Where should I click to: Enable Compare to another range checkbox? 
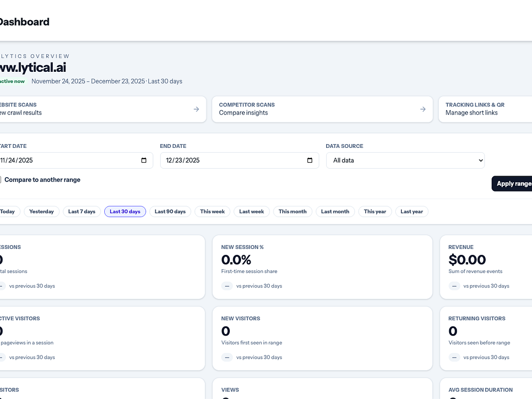click(x=1, y=180)
